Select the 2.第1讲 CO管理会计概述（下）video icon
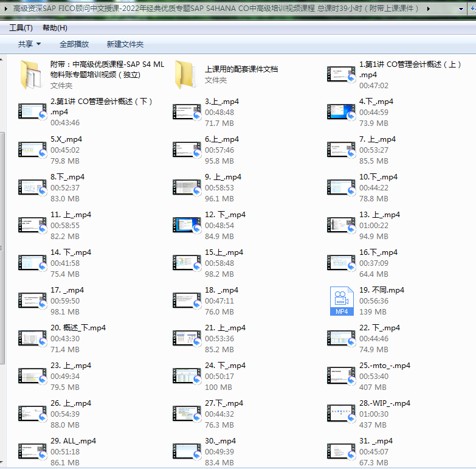 (32, 113)
